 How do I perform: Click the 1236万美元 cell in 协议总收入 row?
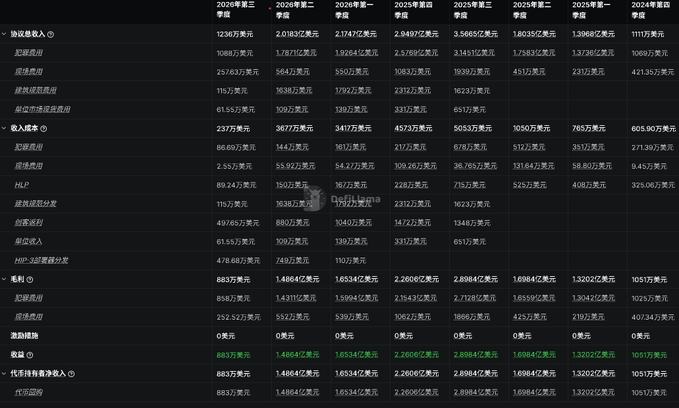(x=235, y=34)
